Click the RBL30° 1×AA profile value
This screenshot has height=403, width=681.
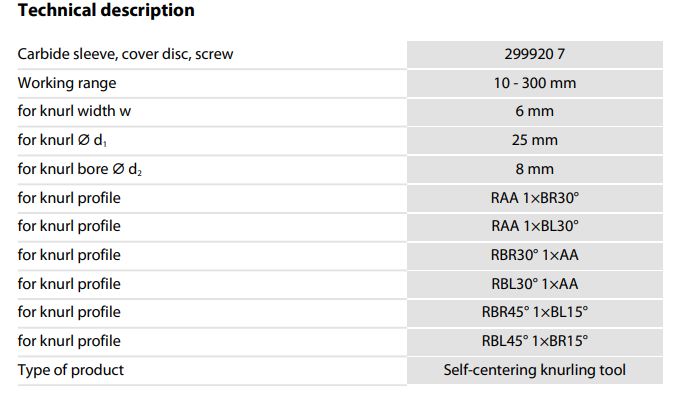click(x=534, y=284)
